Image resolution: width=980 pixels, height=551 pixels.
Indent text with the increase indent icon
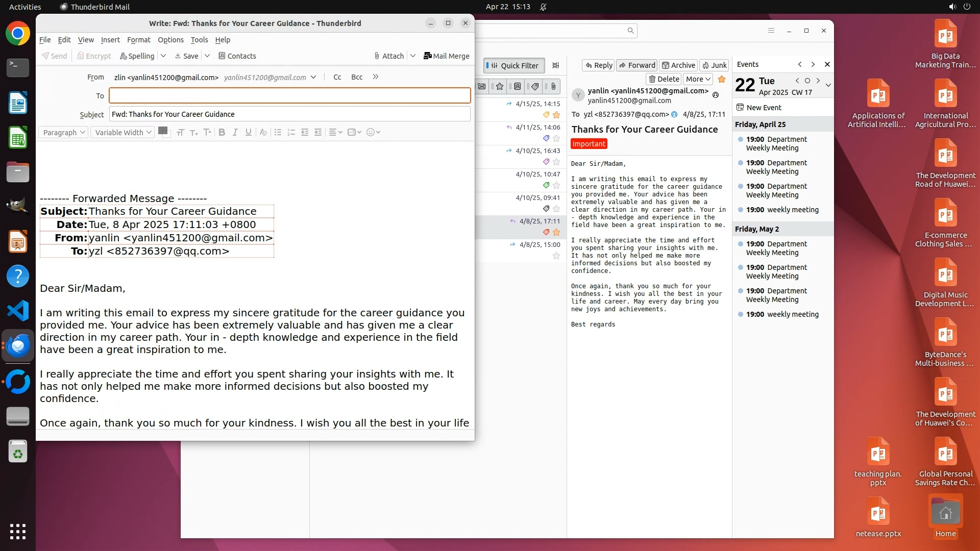(x=317, y=132)
